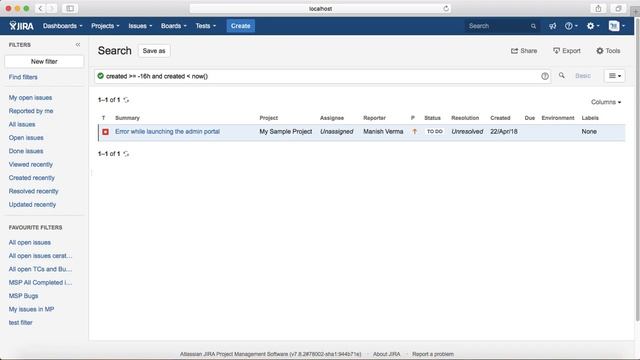The width and height of the screenshot is (640, 360).
Task: Select Viewed recently filter
Action: [31, 164]
